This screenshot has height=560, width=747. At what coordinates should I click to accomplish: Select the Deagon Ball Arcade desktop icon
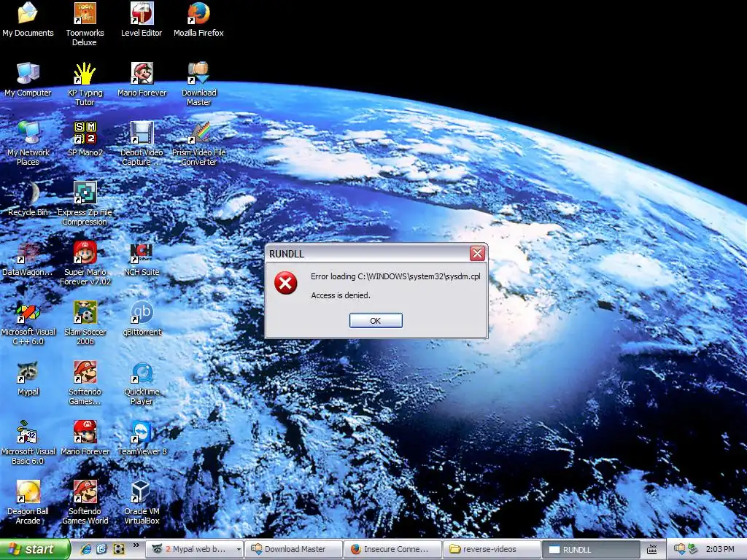pos(28,503)
